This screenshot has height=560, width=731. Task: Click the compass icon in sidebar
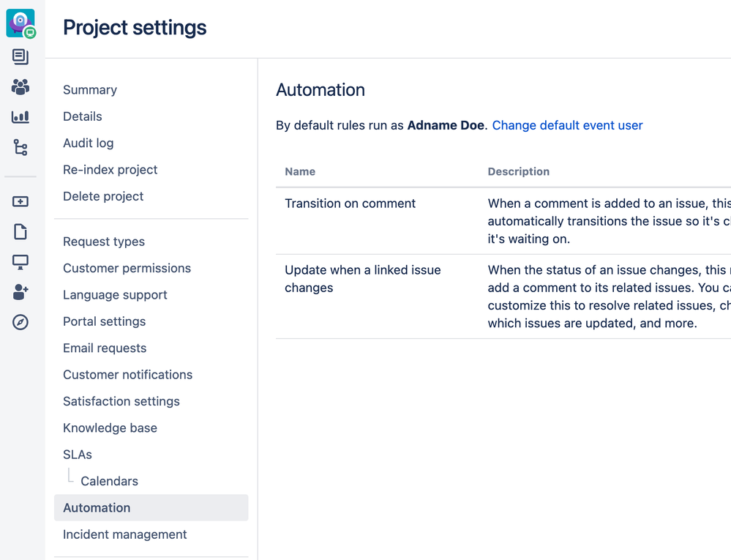[20, 322]
